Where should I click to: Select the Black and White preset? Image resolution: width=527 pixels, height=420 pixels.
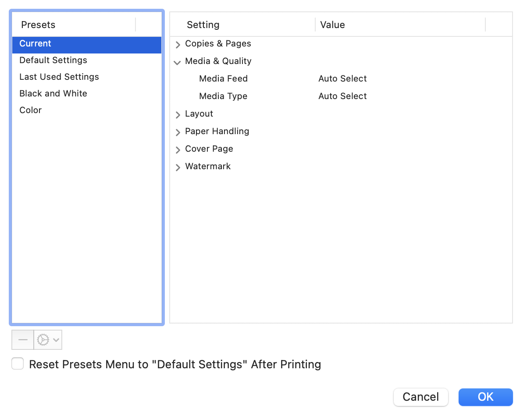53,94
